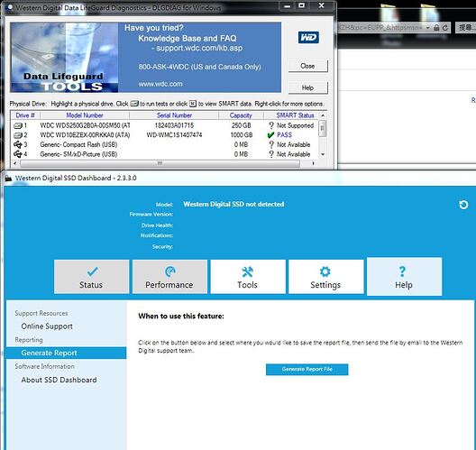Click the refresh icon in SSD Dashboard header
This screenshot has height=450, width=476.
[463, 205]
